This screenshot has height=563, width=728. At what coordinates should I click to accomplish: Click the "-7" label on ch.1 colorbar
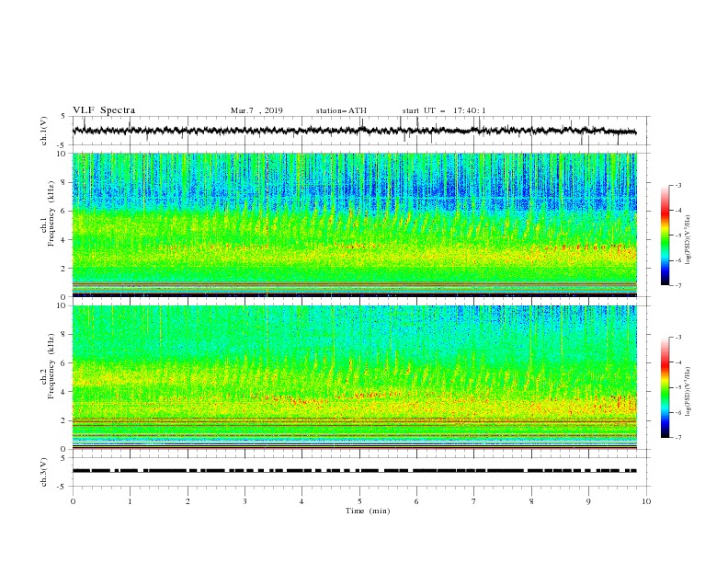point(677,285)
